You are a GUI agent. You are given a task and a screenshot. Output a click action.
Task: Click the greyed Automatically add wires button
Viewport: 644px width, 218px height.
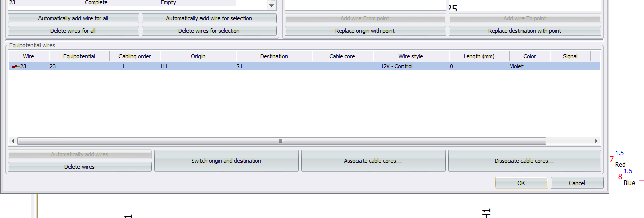[79, 154]
